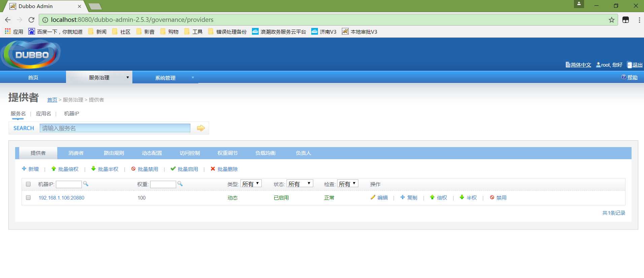Open 本地审批V3 bookmark
The height and width of the screenshot is (278, 644).
(359, 32)
